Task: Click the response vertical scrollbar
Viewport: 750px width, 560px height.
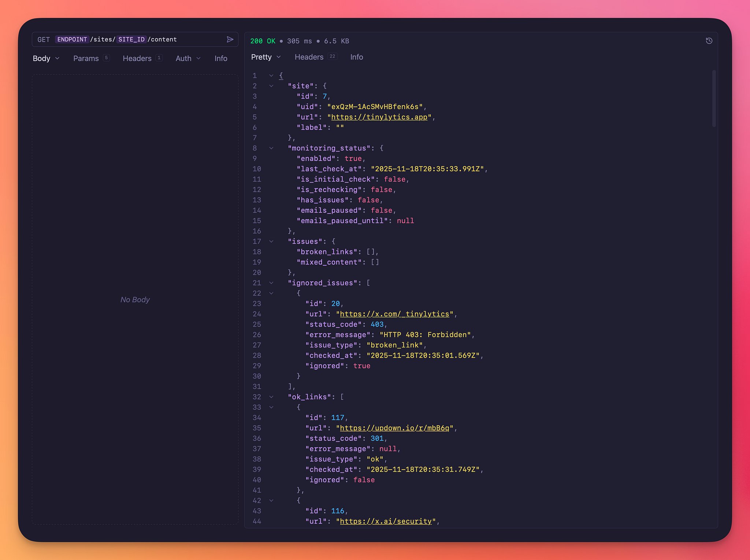Action: pyautogui.click(x=714, y=99)
